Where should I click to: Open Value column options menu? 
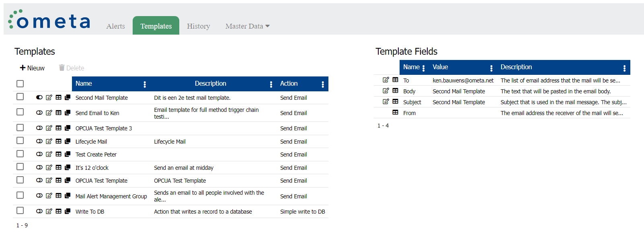point(491,68)
